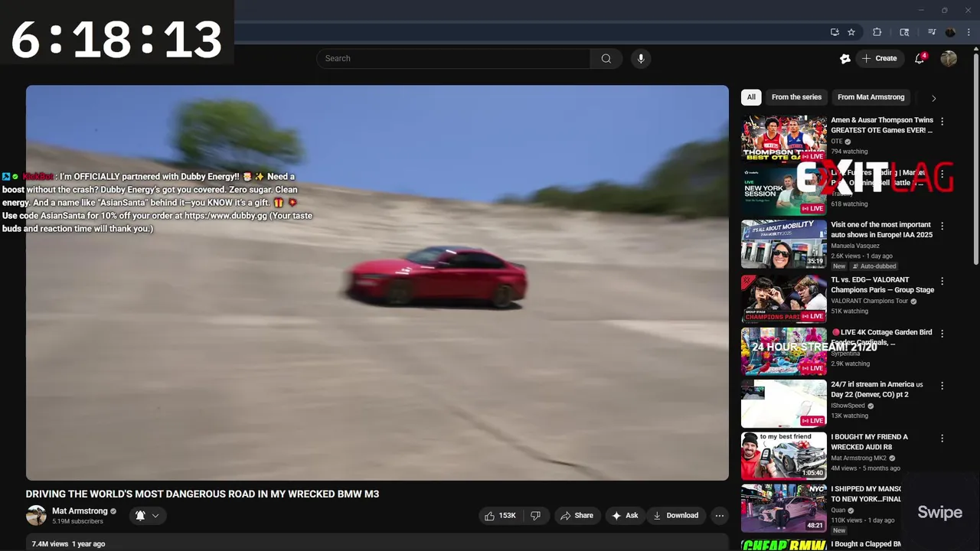
Task: Open the VALORANT Champions Paris thumbnail
Action: pyautogui.click(x=784, y=299)
